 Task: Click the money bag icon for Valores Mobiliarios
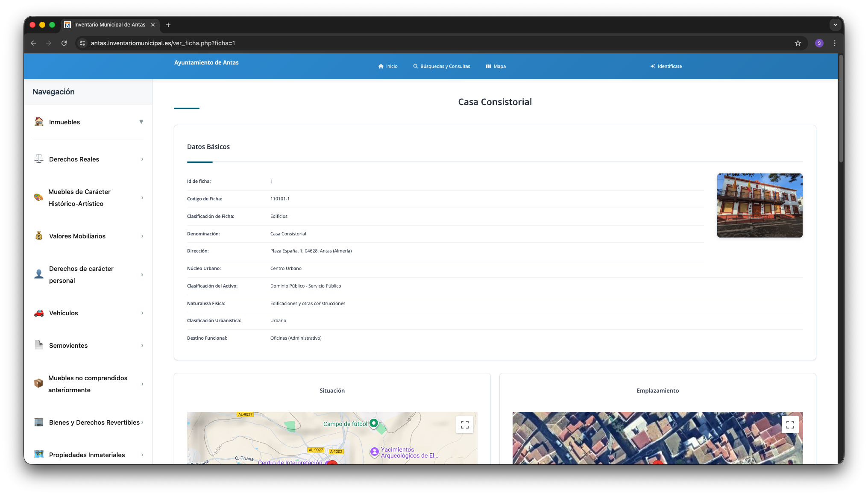[x=39, y=236]
